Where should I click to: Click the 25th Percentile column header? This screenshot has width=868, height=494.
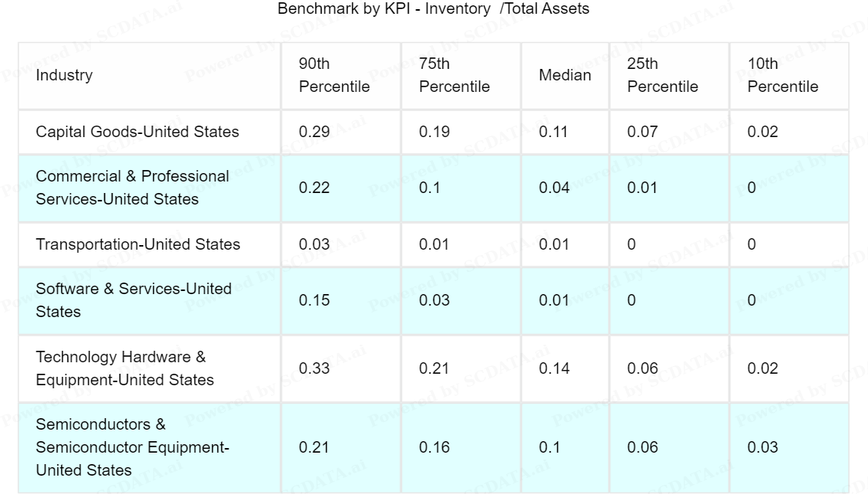[x=662, y=75]
